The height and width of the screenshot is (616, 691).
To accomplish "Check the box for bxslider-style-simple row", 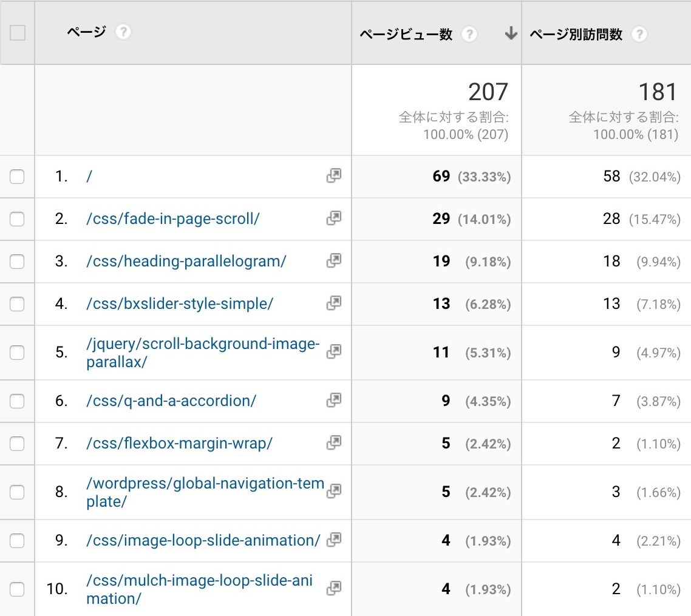I will tap(17, 304).
